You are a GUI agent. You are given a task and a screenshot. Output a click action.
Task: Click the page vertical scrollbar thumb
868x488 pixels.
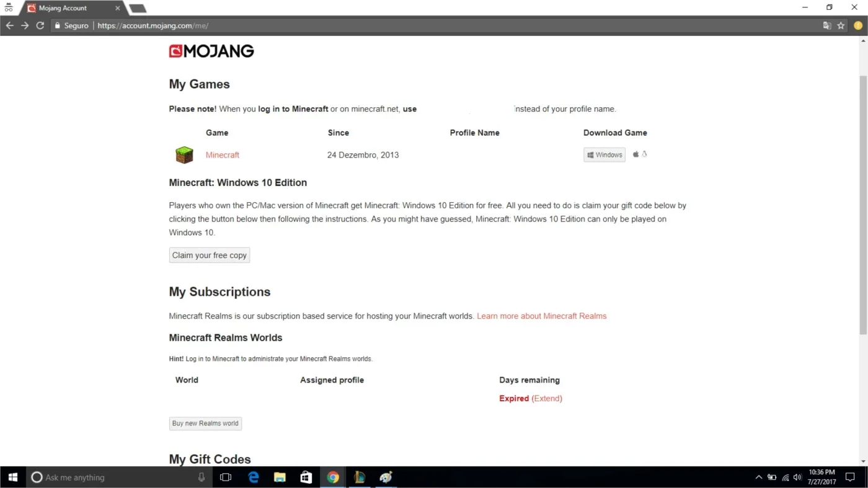863,205
